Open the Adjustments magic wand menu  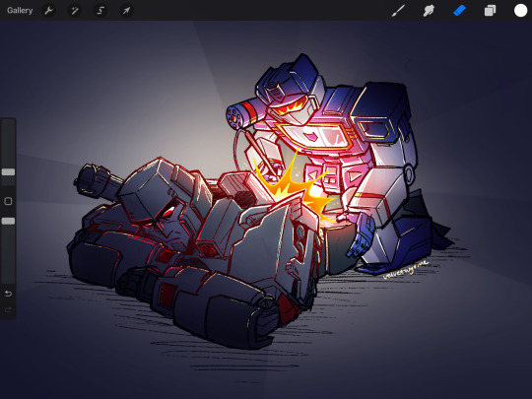74,11
